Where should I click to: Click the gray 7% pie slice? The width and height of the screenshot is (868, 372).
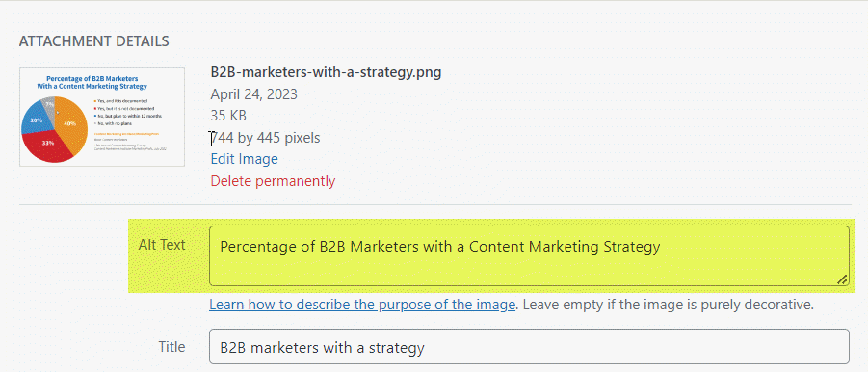[49, 105]
